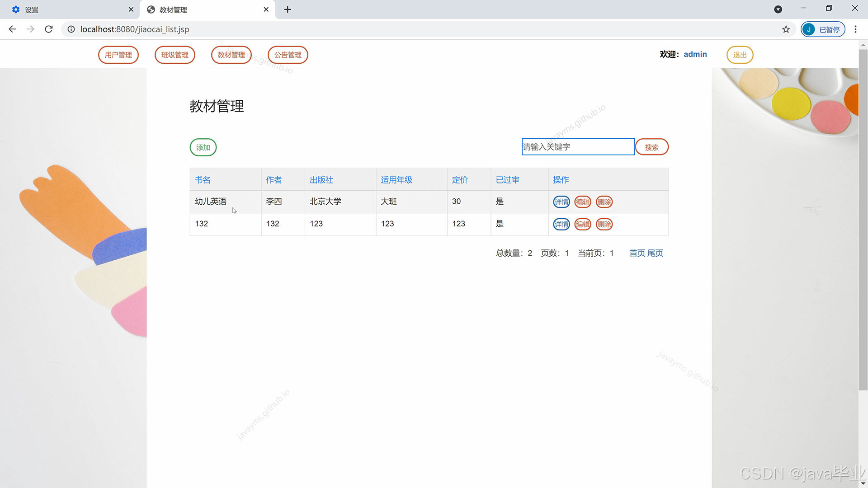Open 用户管理 in the navigation bar
Viewport: 868px width, 488px height.
coord(118,55)
